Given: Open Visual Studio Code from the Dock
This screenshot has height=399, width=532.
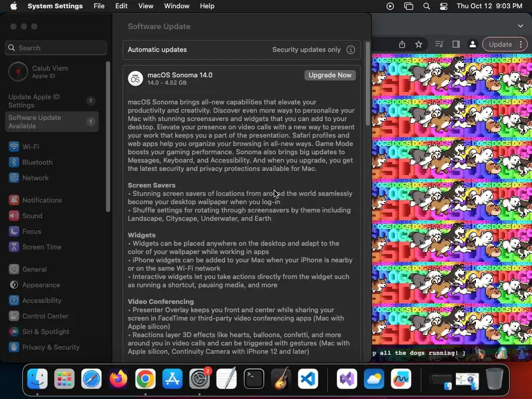Looking at the screenshot, I should (x=308, y=379).
